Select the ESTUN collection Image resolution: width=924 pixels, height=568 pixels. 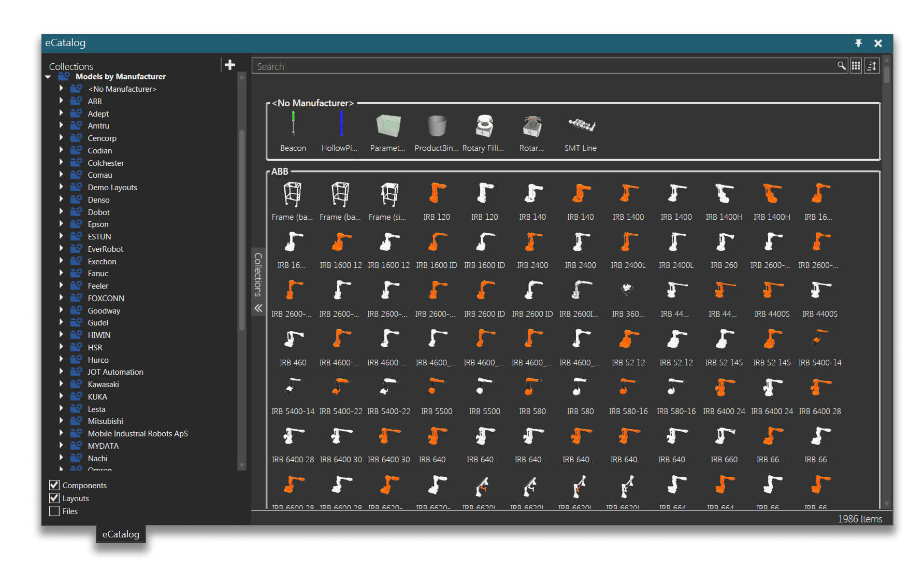pyautogui.click(x=99, y=237)
